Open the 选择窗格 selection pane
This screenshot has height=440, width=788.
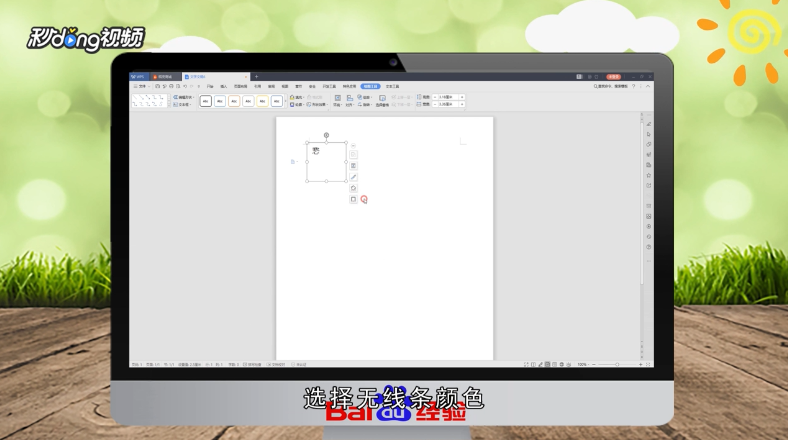[x=382, y=101]
